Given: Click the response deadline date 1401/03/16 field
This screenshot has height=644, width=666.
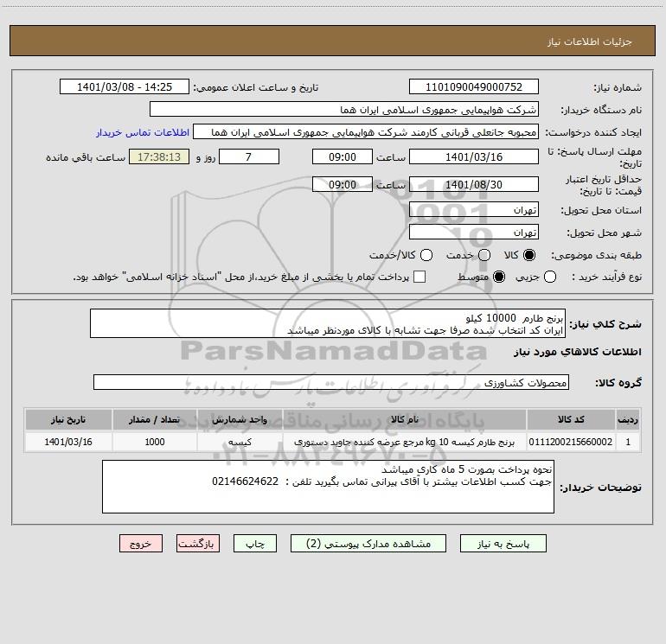Looking at the screenshot, I should [474, 156].
